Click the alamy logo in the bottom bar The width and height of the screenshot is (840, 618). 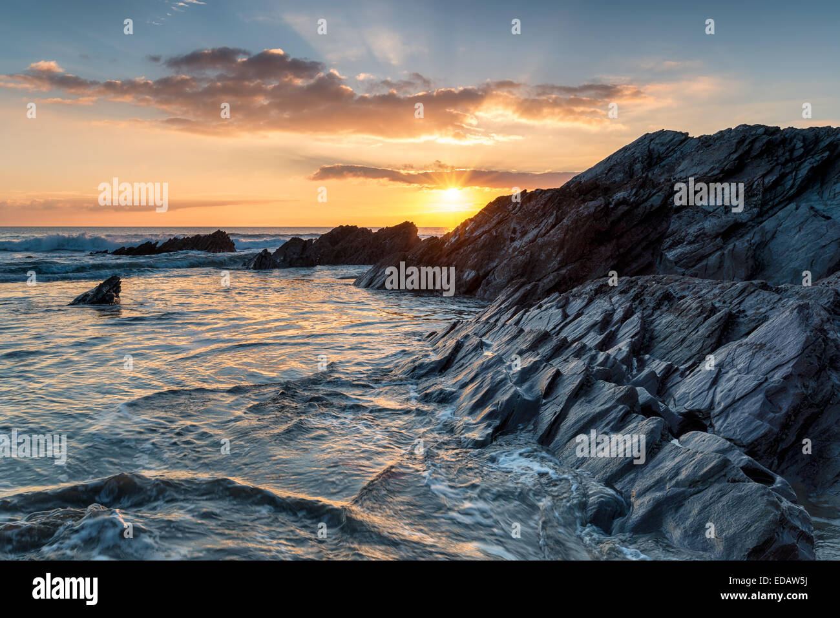pyautogui.click(x=65, y=589)
